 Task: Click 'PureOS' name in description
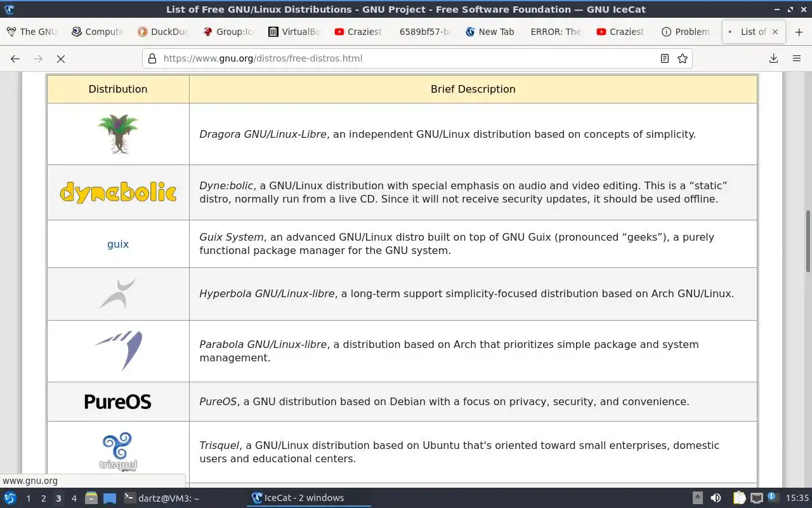click(218, 401)
